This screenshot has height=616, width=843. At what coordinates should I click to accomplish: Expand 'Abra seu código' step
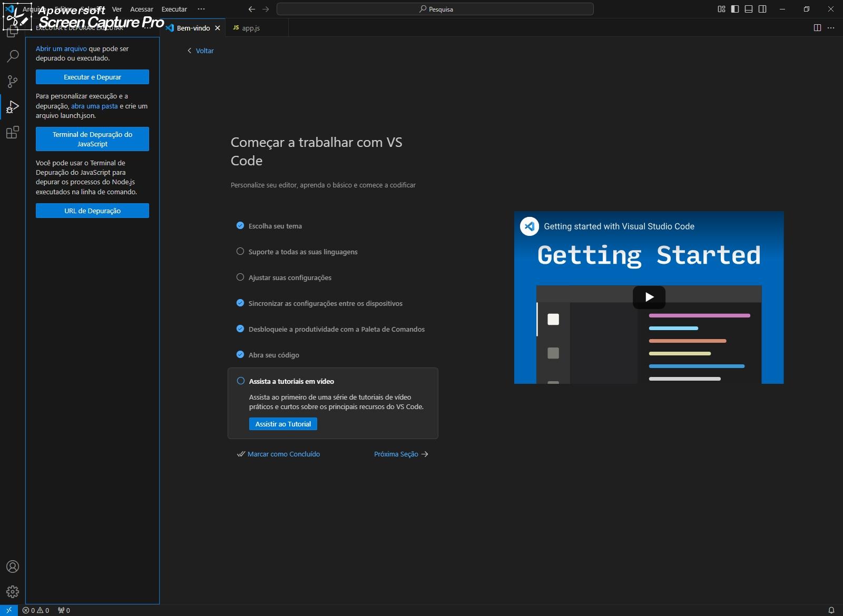pyautogui.click(x=274, y=355)
